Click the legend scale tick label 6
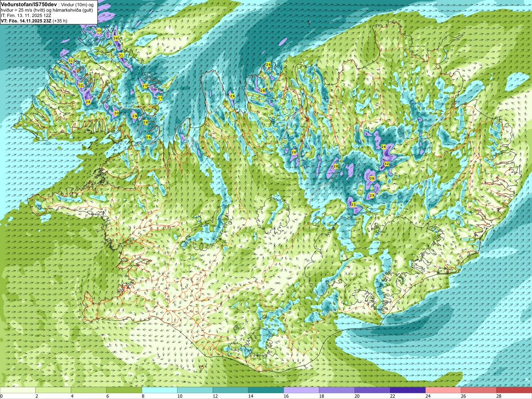532x399 pixels. click(x=108, y=396)
